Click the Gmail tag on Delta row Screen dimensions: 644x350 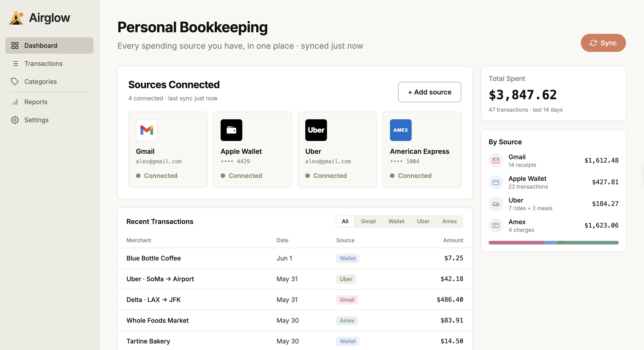click(x=347, y=300)
